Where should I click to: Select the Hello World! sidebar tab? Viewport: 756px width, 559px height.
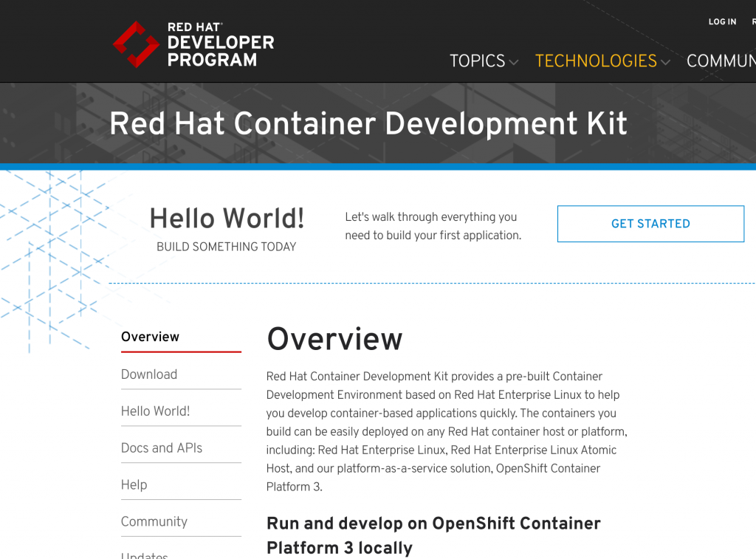(x=181, y=411)
